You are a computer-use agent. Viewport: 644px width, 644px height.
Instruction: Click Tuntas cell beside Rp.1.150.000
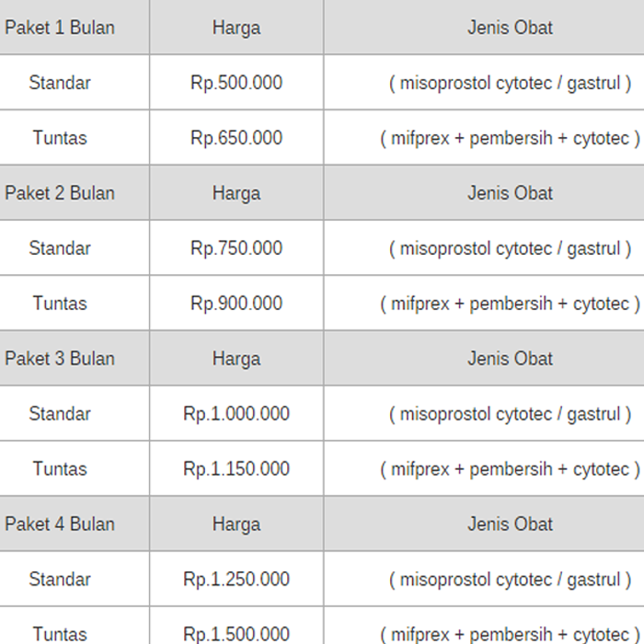click(60, 469)
